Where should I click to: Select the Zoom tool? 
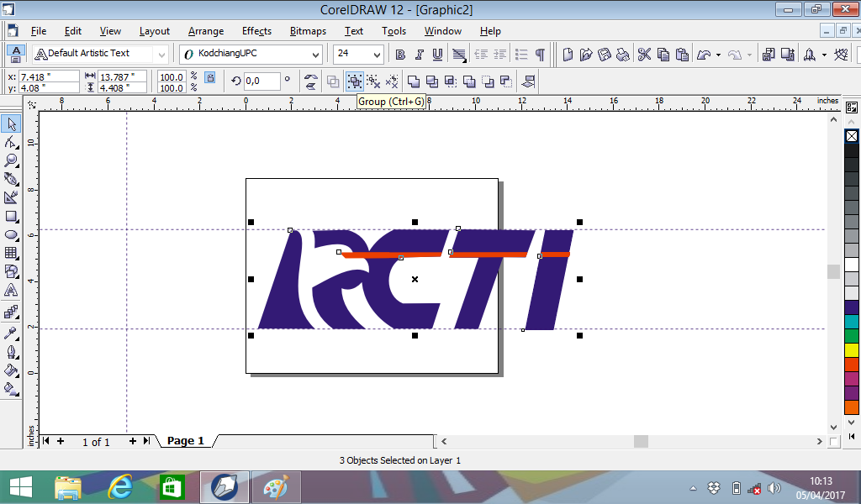pyautogui.click(x=11, y=161)
